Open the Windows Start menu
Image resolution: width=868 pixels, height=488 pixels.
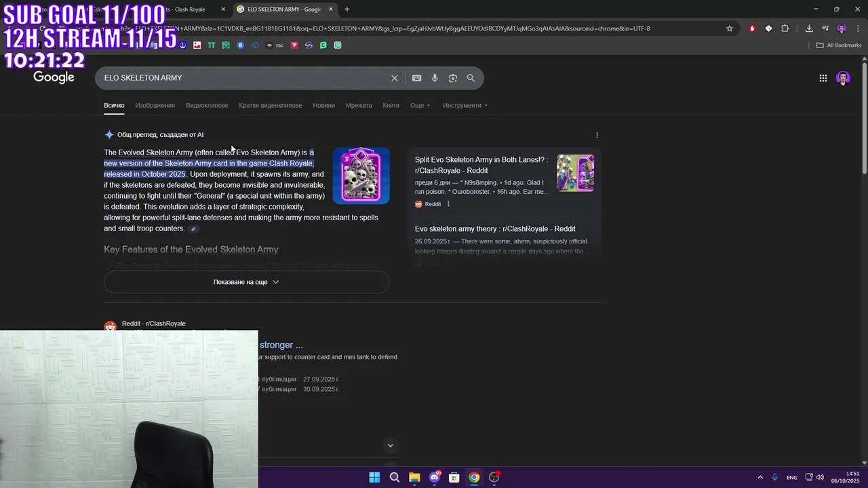(374, 477)
